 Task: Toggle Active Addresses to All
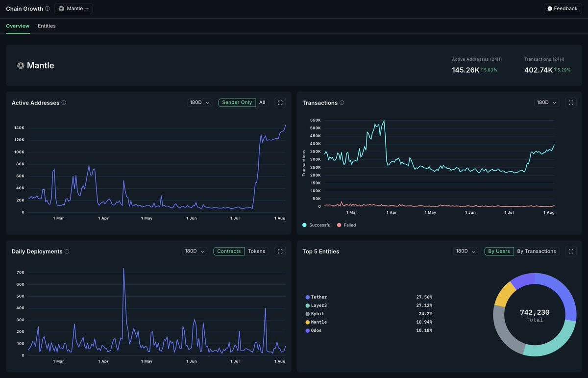pyautogui.click(x=262, y=102)
